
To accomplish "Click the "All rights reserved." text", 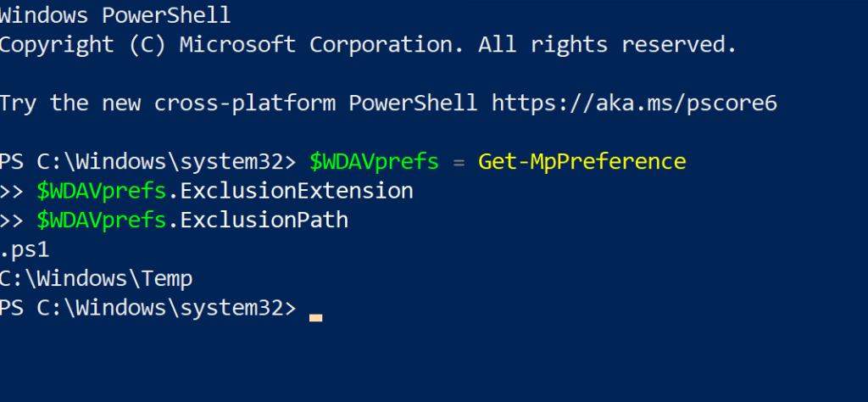I will [607, 45].
